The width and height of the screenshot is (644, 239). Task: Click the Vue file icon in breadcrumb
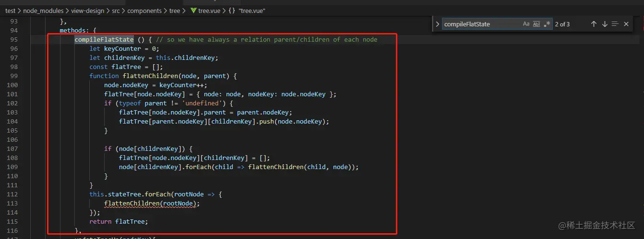click(x=193, y=11)
